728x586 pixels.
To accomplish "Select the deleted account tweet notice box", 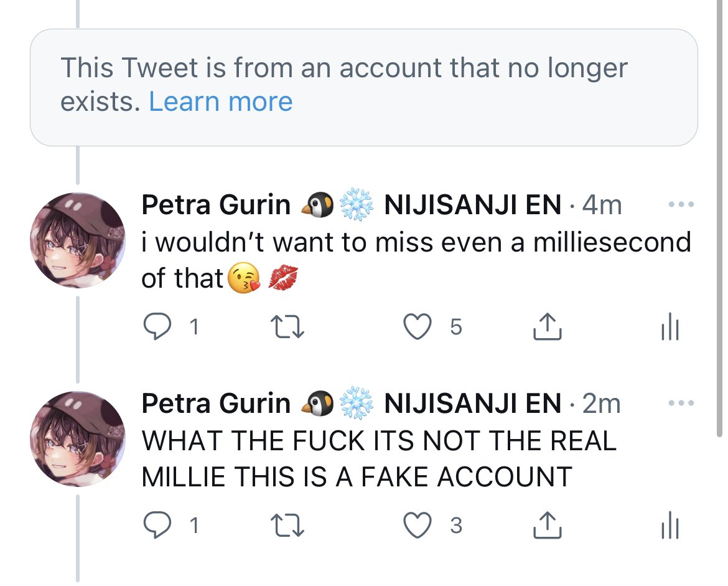I will click(363, 87).
